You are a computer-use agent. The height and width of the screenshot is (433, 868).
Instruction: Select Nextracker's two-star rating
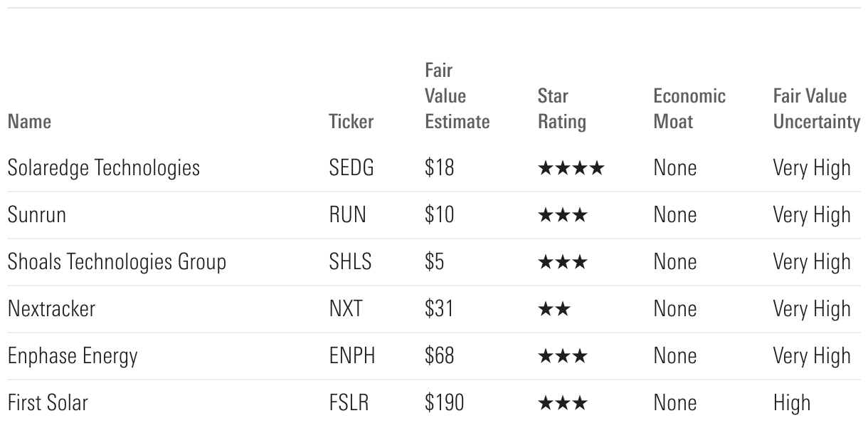(x=554, y=309)
